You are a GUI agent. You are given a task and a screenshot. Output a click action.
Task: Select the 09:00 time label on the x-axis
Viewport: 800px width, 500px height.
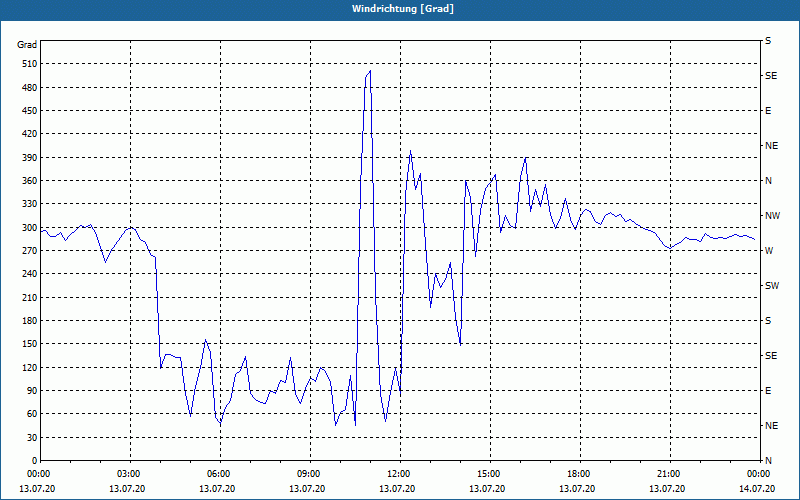310,474
